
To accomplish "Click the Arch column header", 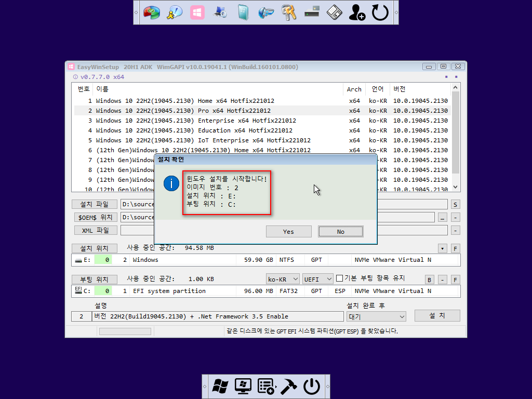I will pos(354,89).
